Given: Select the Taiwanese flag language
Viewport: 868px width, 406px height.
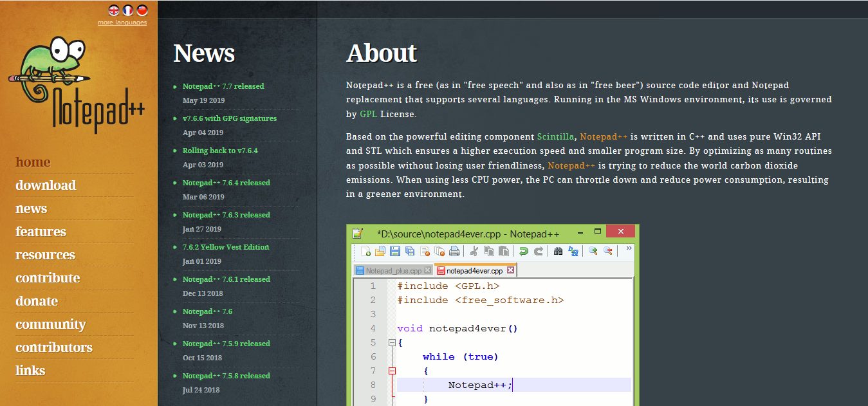Looking at the screenshot, I should click(142, 10).
